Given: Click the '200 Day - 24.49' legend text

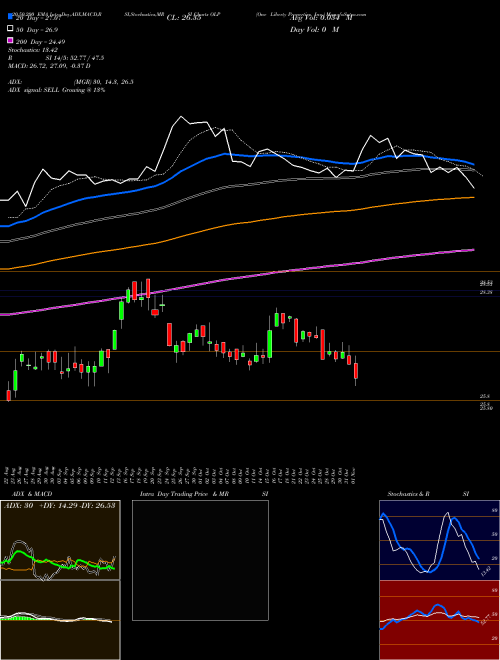Looking at the screenshot, I should coord(40,42).
